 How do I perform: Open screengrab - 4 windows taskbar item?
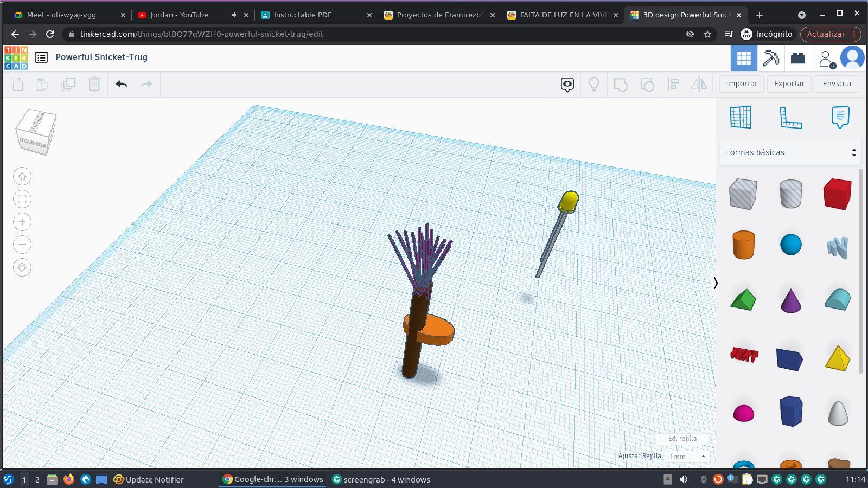point(381,479)
